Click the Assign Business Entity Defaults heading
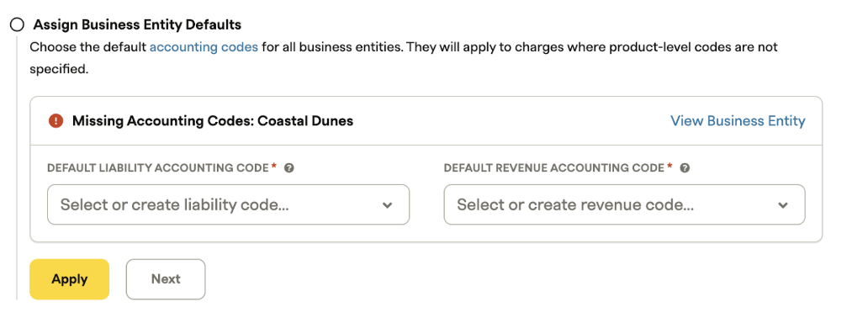The height and width of the screenshot is (318, 868). 137,25
